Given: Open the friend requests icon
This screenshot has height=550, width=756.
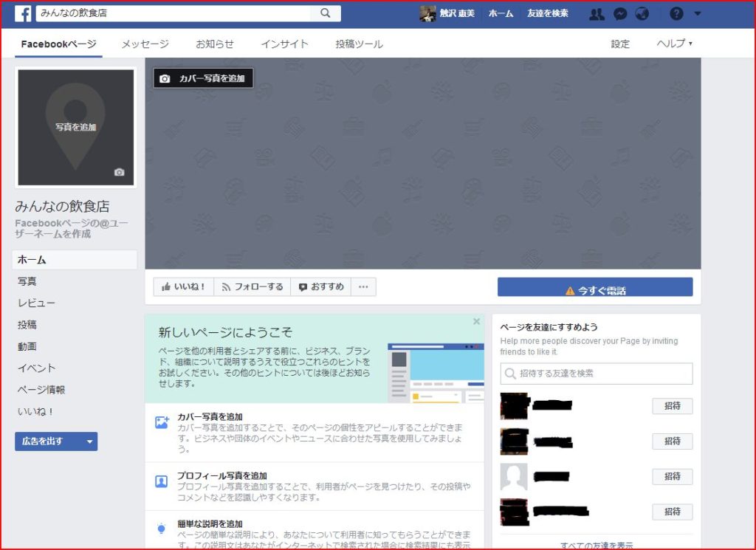Looking at the screenshot, I should pos(597,13).
